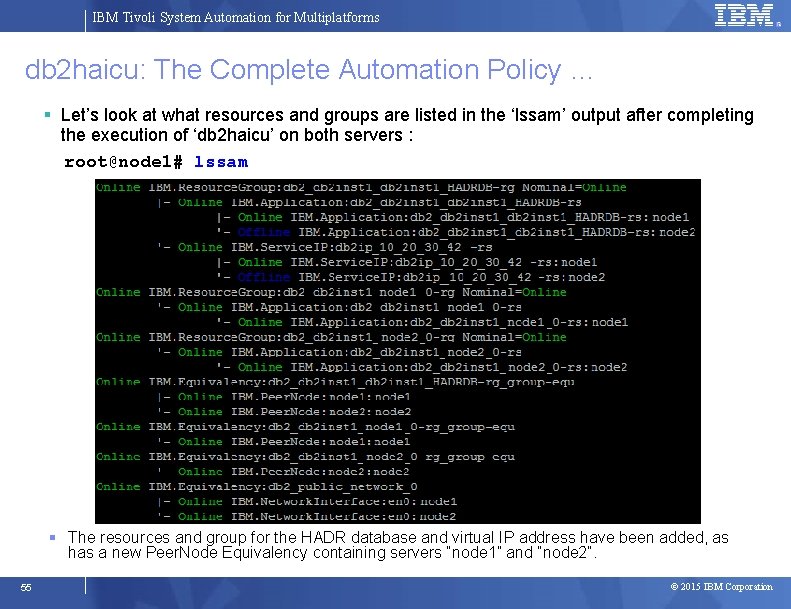This screenshot has height=609, width=791.
Task: Click the Equivalency db2_db2inst1_node2_0-rg_group-equ line
Action: pyautogui.click(x=305, y=457)
